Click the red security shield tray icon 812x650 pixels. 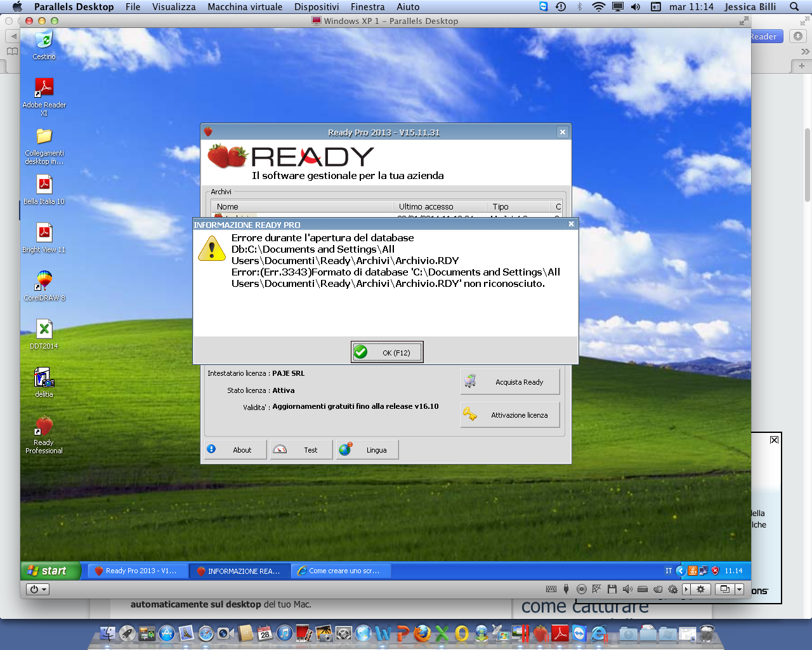(x=715, y=571)
